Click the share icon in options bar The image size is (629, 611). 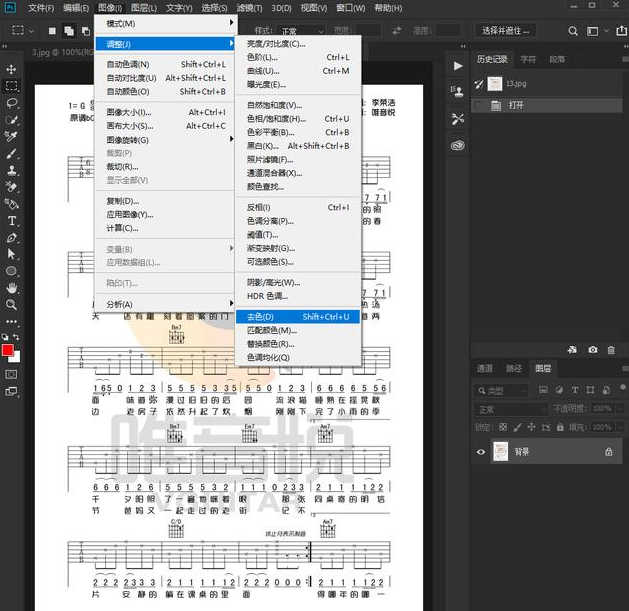(621, 30)
